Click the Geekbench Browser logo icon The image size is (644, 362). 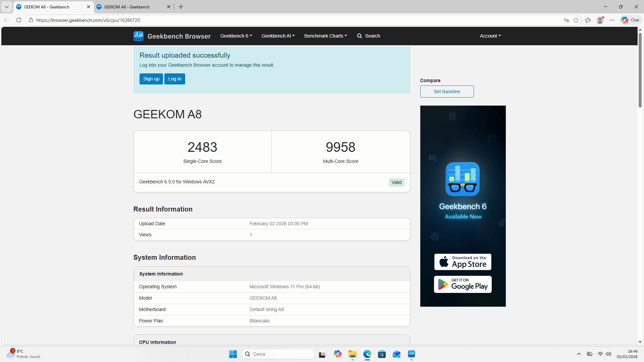[138, 36]
